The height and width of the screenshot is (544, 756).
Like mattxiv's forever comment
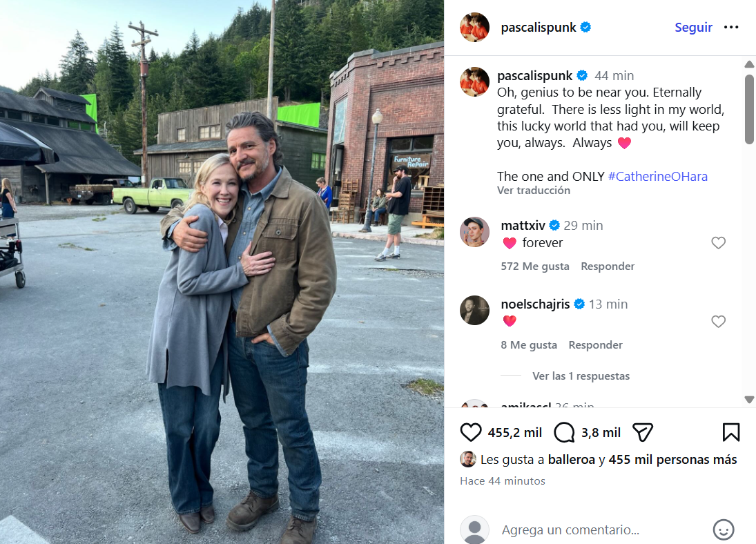pos(719,242)
